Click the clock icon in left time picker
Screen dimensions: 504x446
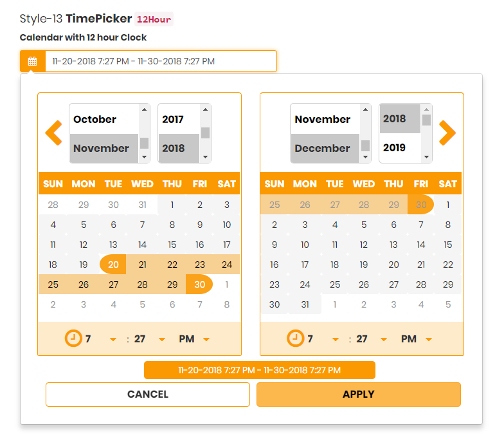(73, 339)
